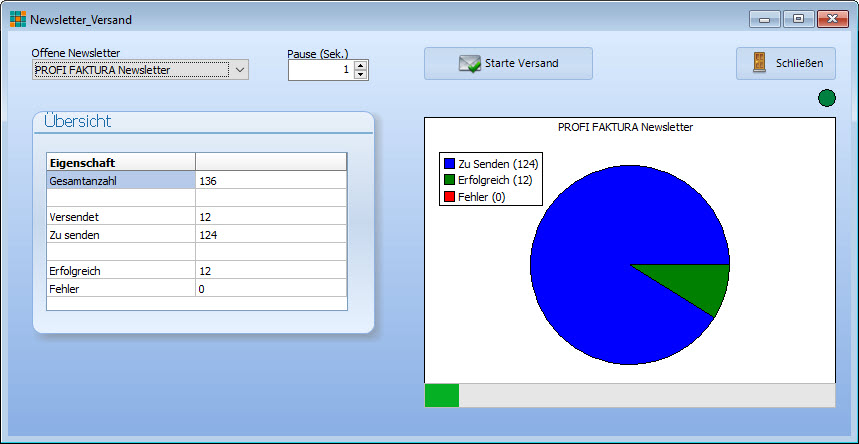This screenshot has width=859, height=444.
Task: Maximize the Newsletter_Versand window
Action: (799, 19)
